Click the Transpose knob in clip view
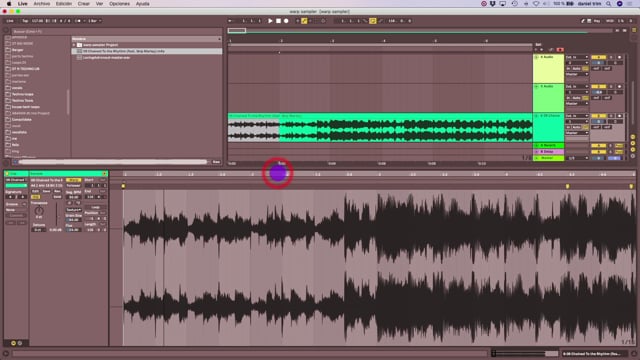640x360 pixels. (x=39, y=211)
